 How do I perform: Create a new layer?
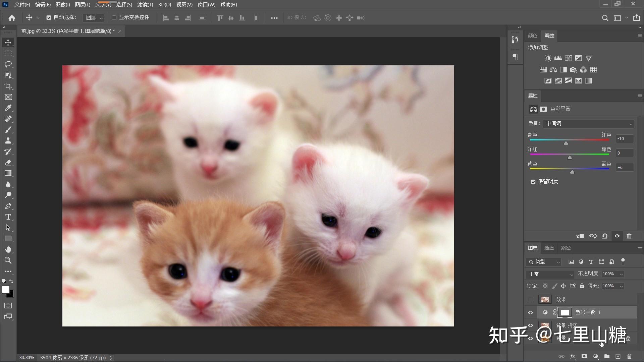coord(618,356)
